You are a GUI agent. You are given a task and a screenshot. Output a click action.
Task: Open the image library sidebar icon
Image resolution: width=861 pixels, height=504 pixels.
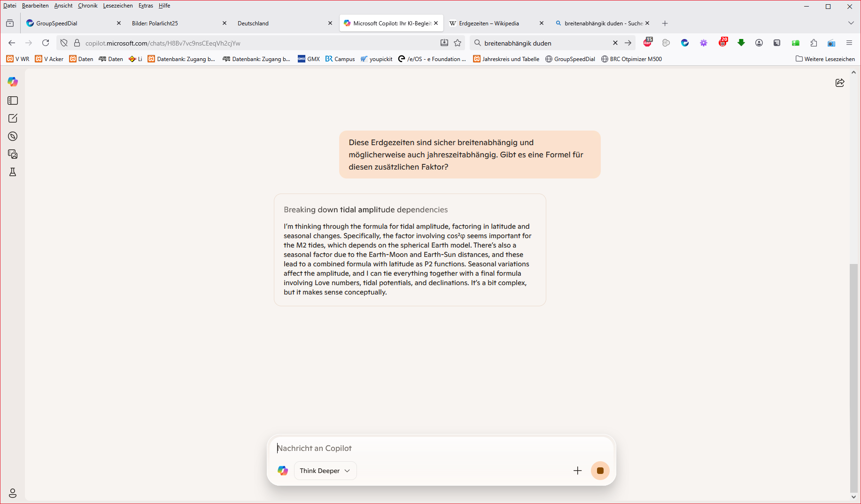(13, 154)
